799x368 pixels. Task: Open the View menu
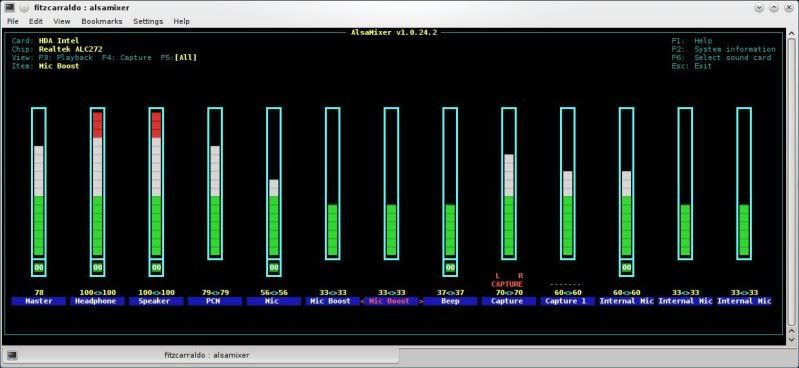coord(62,21)
